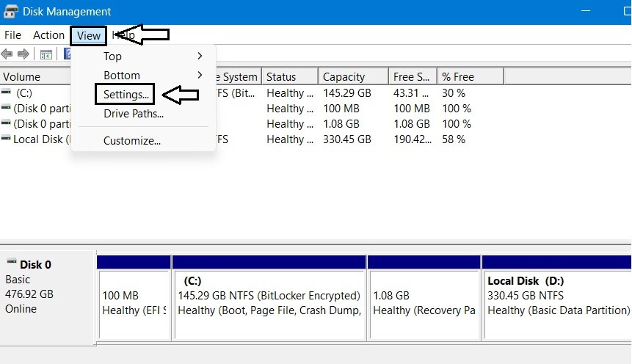Click the 1.08 GB capacity cell
Viewport: 632px width, 364px height.
click(341, 124)
